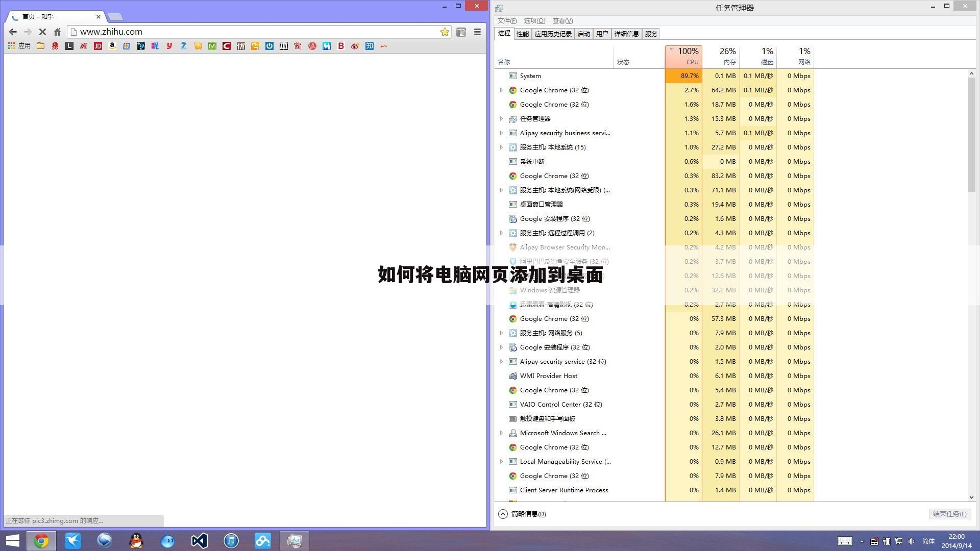The width and height of the screenshot is (980, 551).
Task: Expand the first Google Chrome (32 位) process group
Action: (x=502, y=90)
